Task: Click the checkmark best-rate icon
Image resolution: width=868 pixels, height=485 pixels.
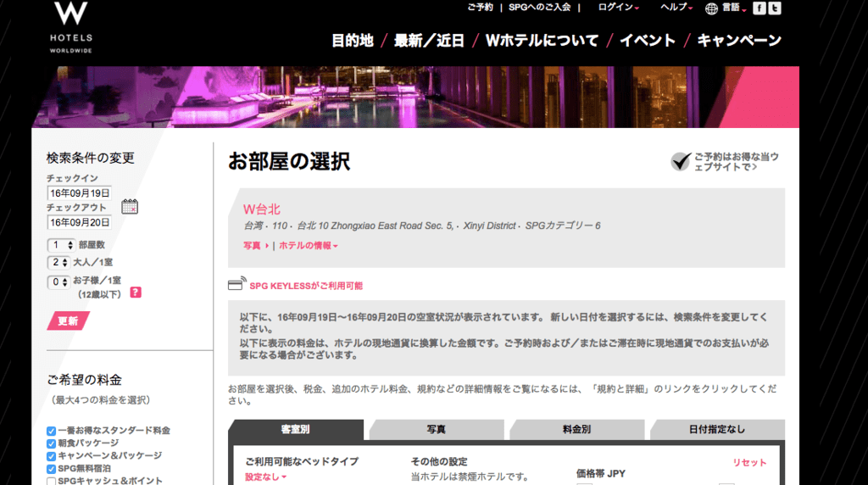Action: tap(681, 161)
